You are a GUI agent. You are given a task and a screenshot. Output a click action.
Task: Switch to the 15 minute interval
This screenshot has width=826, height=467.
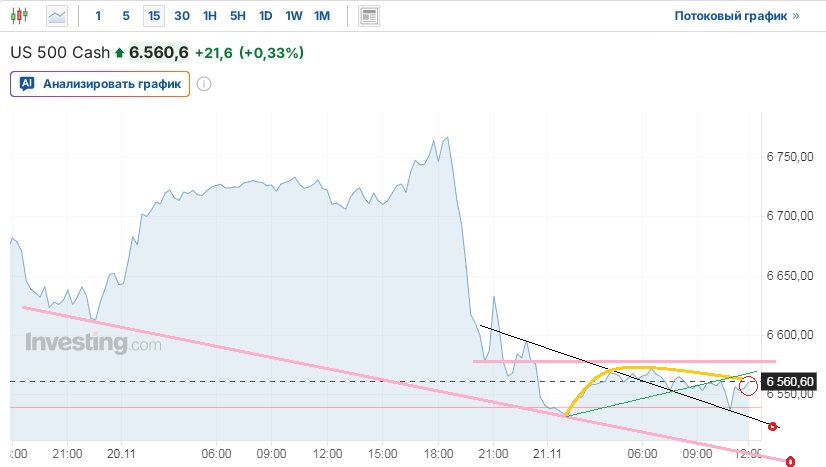[153, 16]
